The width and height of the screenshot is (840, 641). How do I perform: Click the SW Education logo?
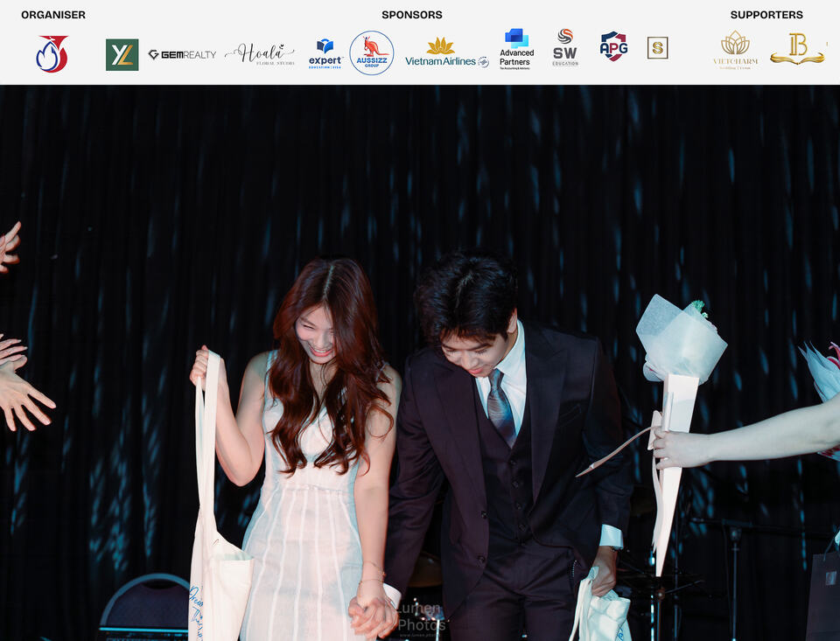point(565,48)
